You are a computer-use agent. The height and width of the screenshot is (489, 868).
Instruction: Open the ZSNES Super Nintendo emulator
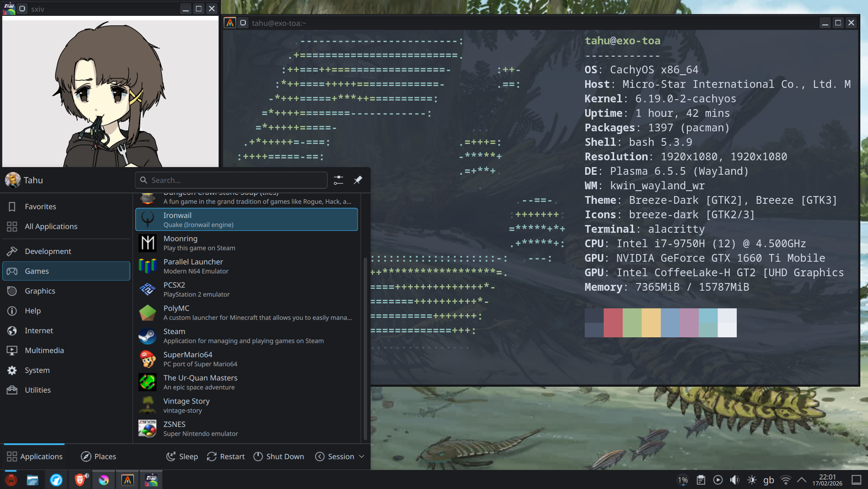tap(247, 428)
